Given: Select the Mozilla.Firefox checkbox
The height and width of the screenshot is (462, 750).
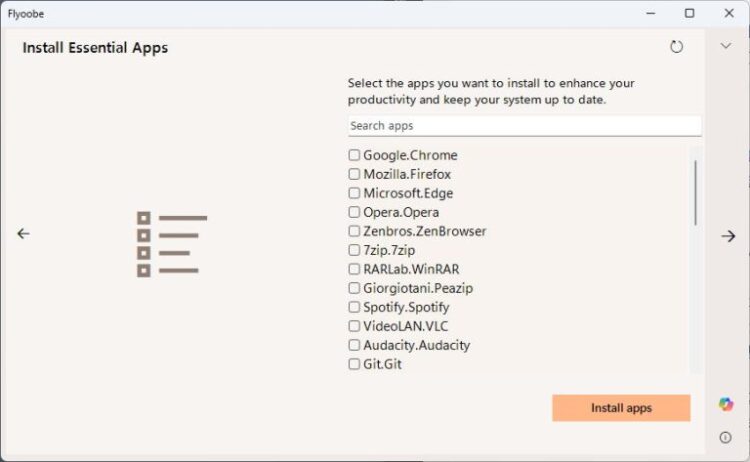Looking at the screenshot, I should coord(354,174).
